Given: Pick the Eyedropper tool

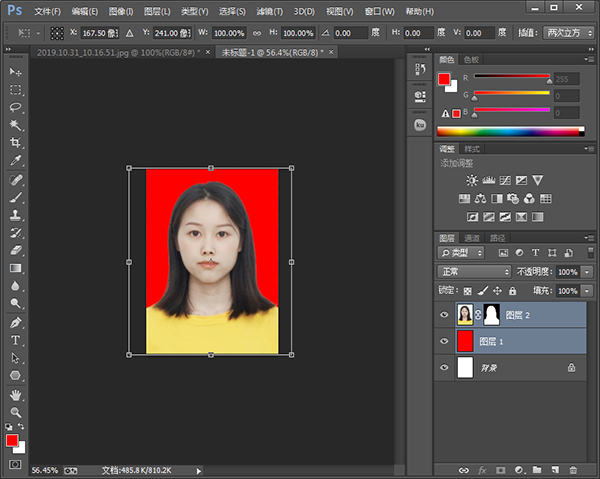Looking at the screenshot, I should (x=16, y=160).
